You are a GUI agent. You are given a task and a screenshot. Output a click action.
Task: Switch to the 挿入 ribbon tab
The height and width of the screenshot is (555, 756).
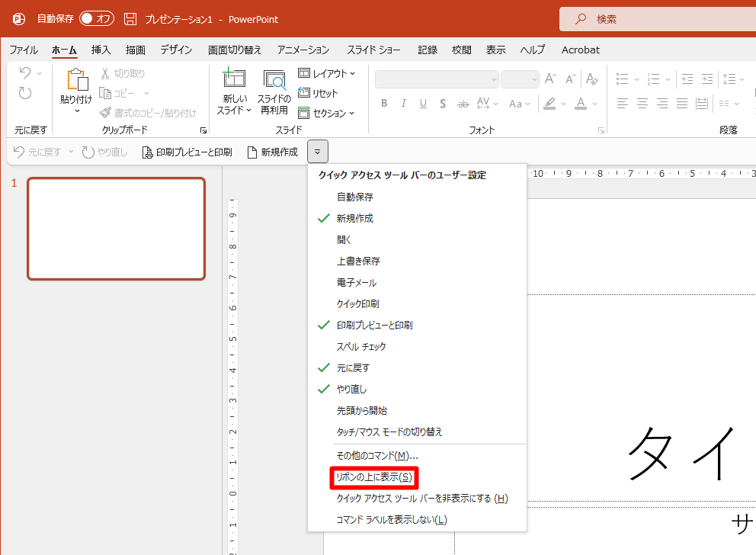(x=101, y=50)
